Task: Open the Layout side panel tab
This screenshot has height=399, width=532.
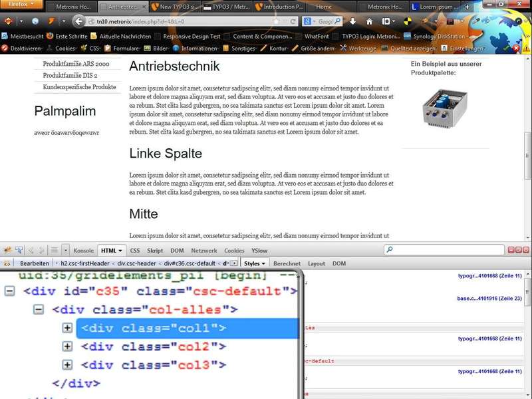Action: (316, 263)
